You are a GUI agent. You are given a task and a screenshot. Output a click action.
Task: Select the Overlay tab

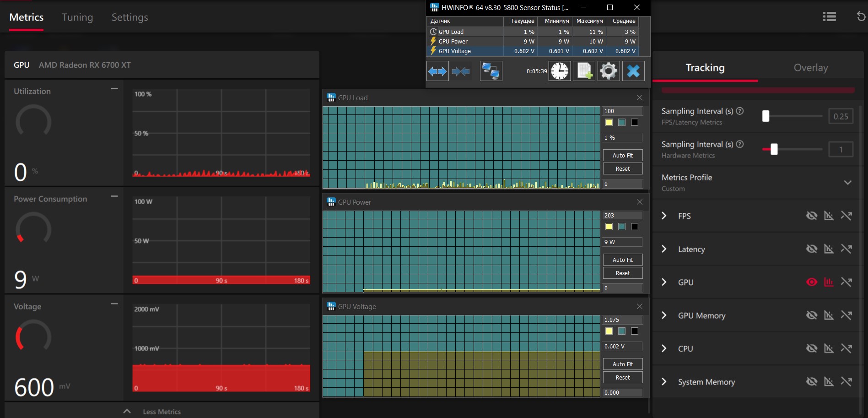point(811,68)
